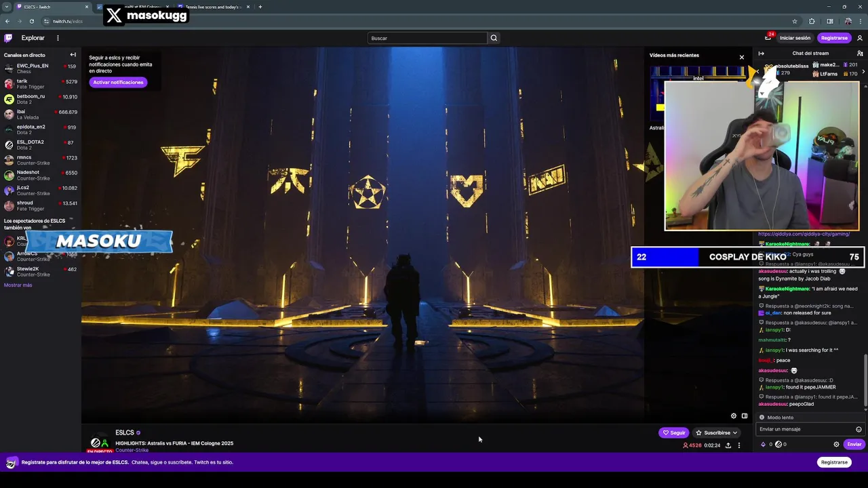The width and height of the screenshot is (868, 488).
Task: Click the Iniciar sesión button
Action: pyautogui.click(x=795, y=38)
